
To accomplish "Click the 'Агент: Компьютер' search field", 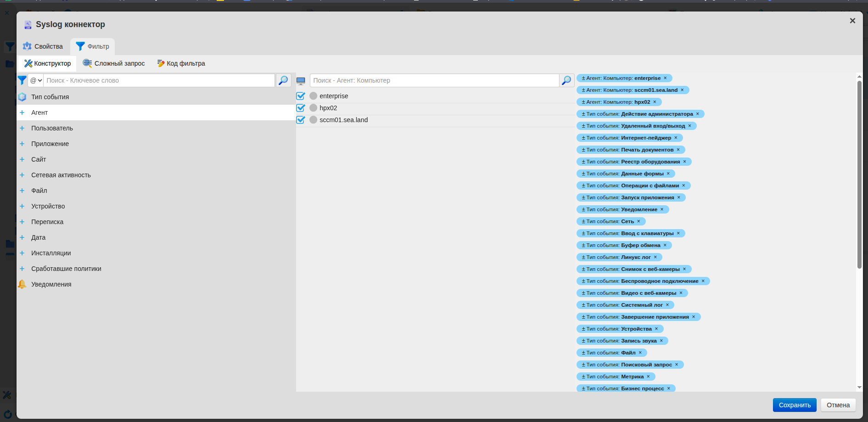I will point(434,80).
